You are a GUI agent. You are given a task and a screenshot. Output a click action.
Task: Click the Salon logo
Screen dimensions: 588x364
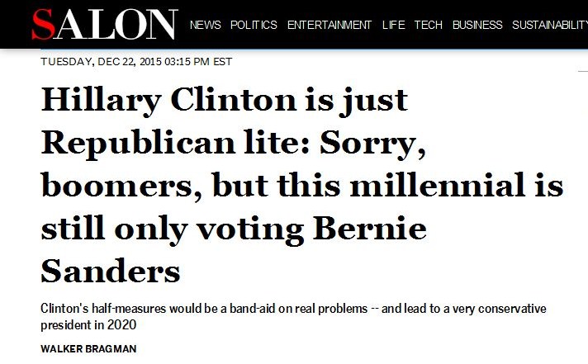103,23
